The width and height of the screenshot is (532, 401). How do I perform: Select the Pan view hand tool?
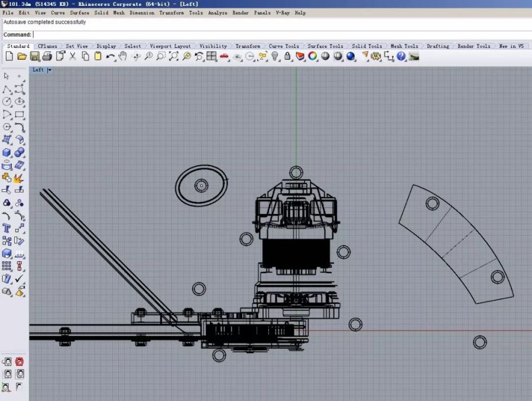pos(123,56)
